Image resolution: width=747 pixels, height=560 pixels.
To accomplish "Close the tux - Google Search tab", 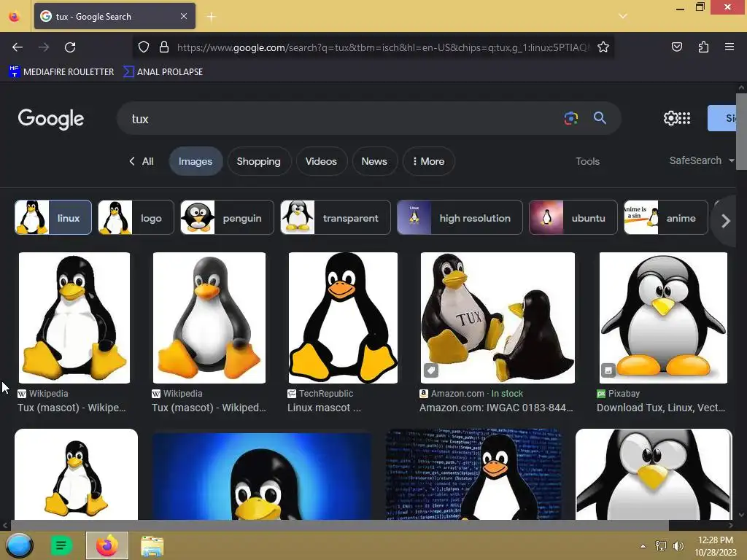I will pos(184,16).
